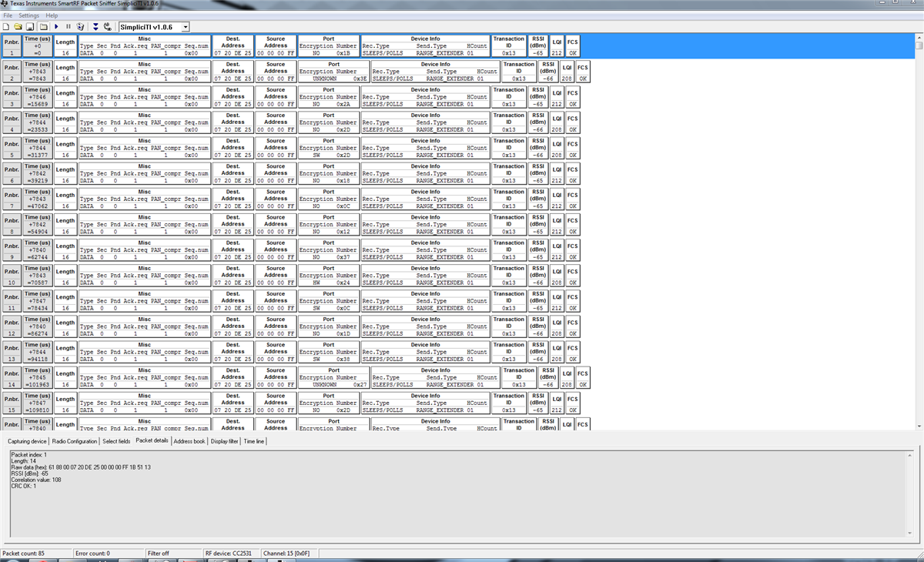
Task: Switch to the Capturing device tab
Action: click(27, 441)
